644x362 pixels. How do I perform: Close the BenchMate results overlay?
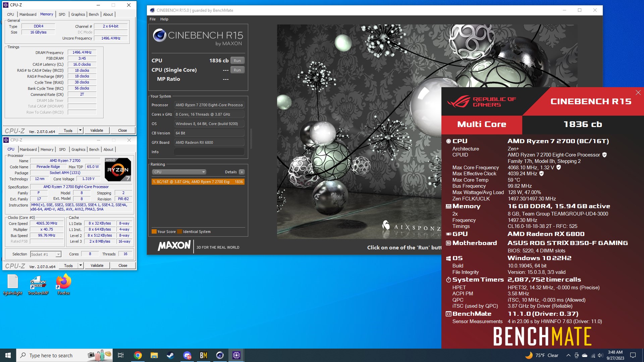[x=638, y=93]
